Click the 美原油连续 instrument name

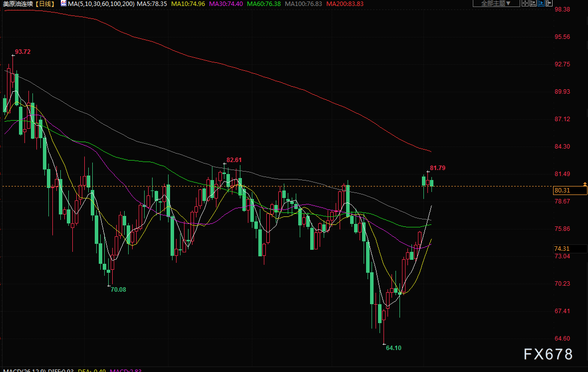18,3
